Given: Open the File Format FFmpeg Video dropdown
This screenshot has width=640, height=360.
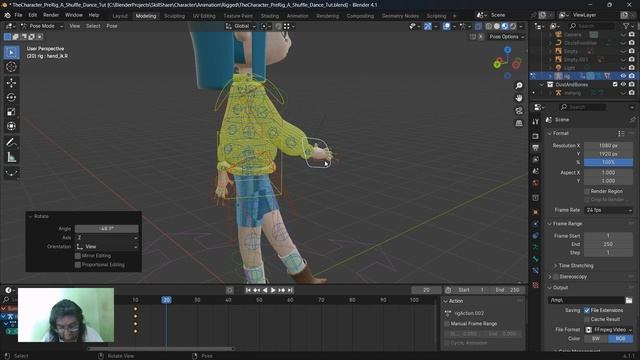Looking at the screenshot, I should pos(609,329).
